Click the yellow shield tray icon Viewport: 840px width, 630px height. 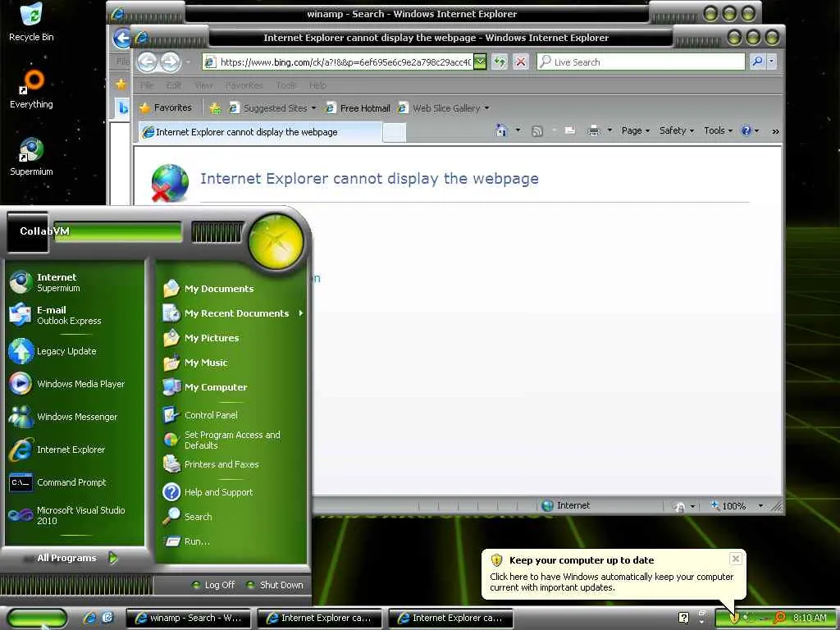734,618
